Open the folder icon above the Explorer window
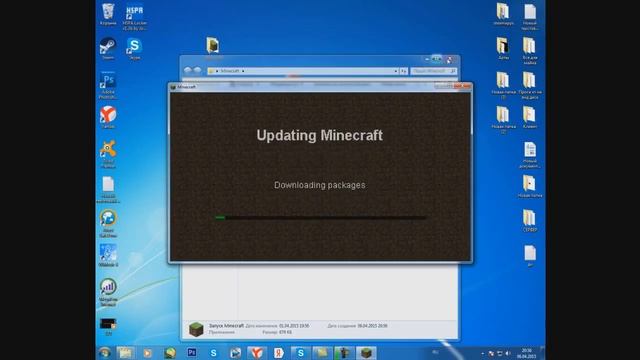Viewport: 640px width, 360px height. point(213,45)
